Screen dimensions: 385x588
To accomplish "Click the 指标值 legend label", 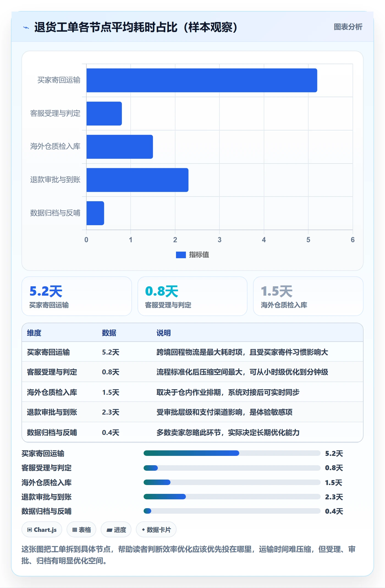I will [199, 255].
